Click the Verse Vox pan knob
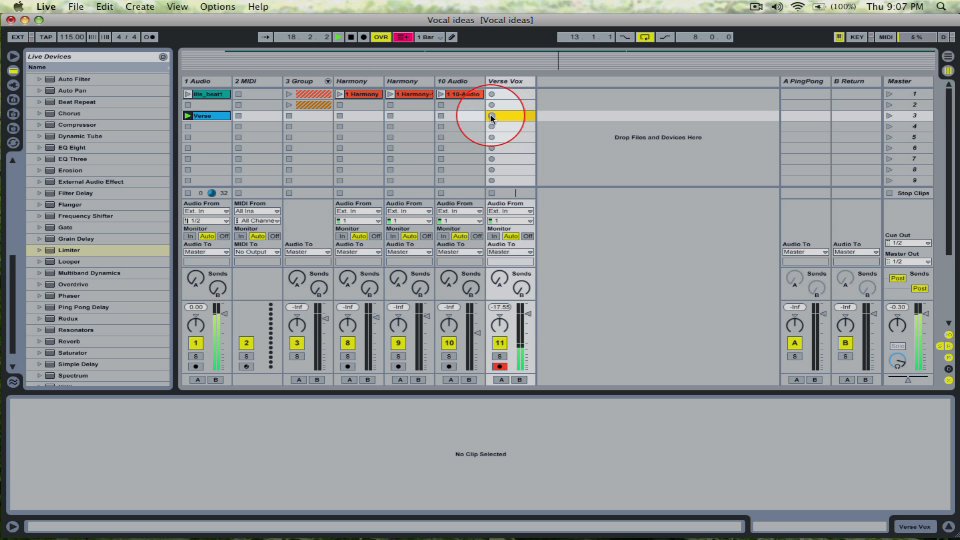 coord(499,324)
